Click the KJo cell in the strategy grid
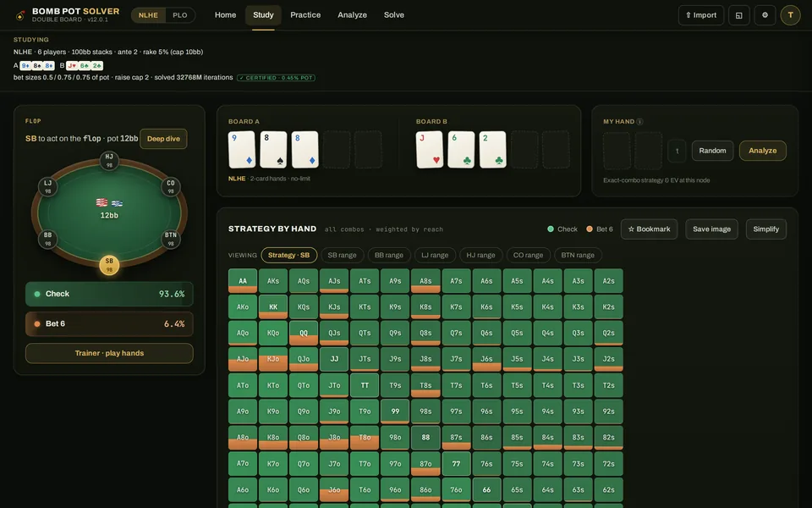812x508 pixels. coord(273,359)
